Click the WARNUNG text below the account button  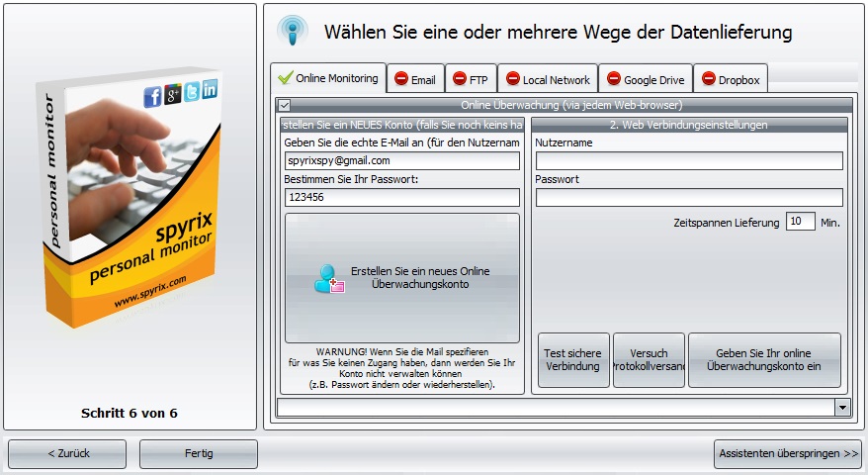pyautogui.click(x=402, y=368)
